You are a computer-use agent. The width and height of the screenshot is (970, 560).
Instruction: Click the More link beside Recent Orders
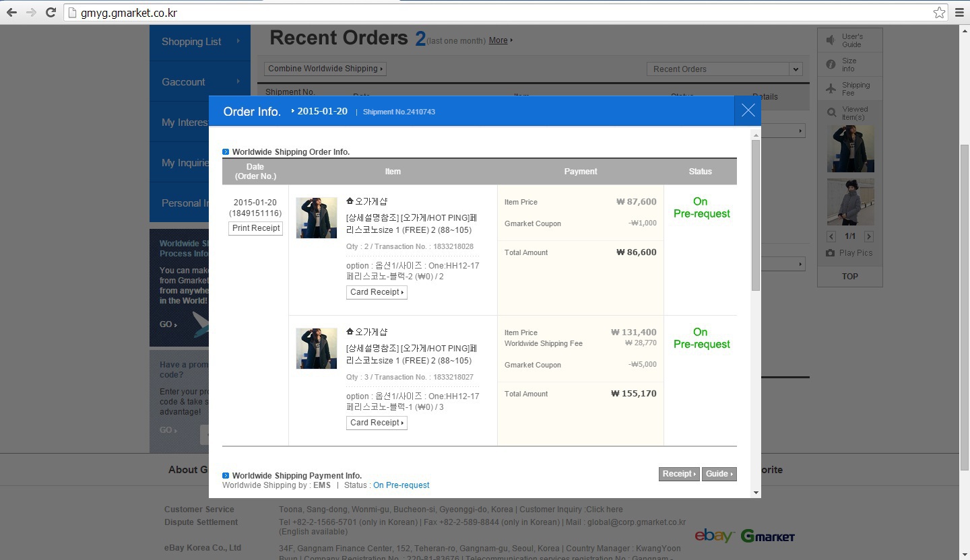click(x=500, y=40)
